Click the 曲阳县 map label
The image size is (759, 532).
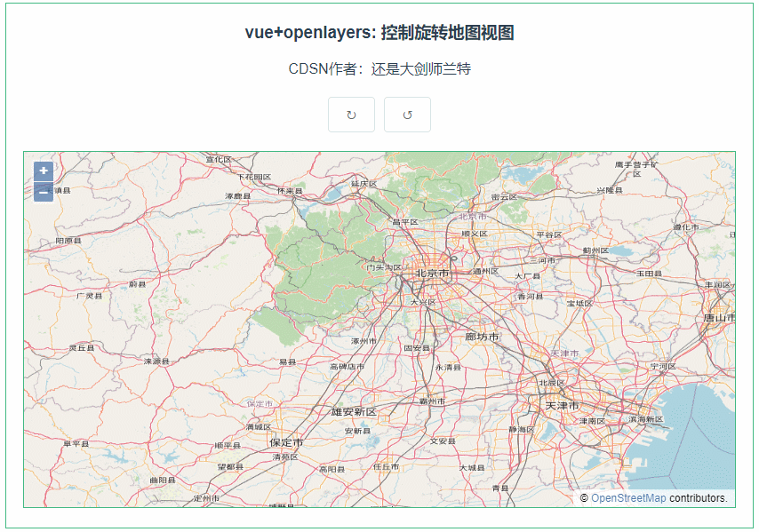pyautogui.click(x=163, y=480)
